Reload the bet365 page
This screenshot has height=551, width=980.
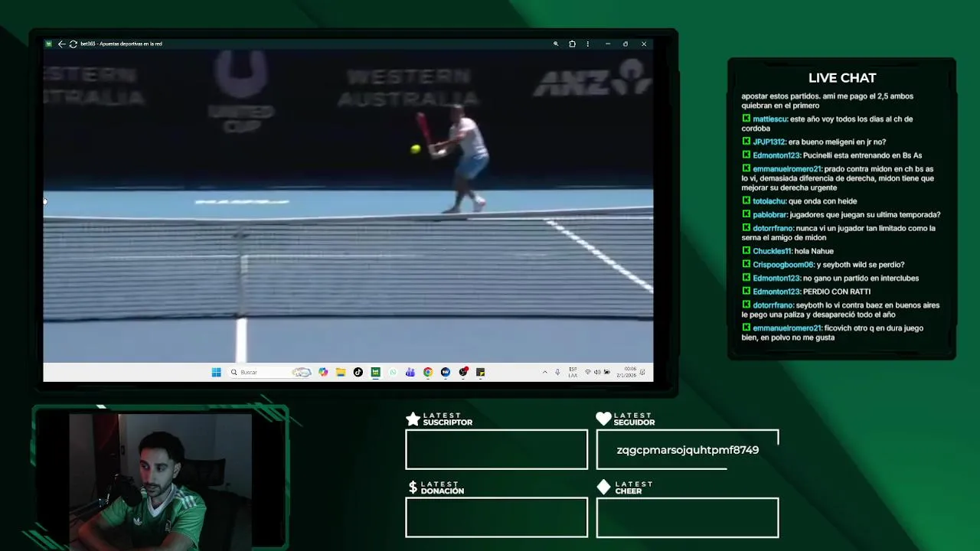click(x=73, y=44)
